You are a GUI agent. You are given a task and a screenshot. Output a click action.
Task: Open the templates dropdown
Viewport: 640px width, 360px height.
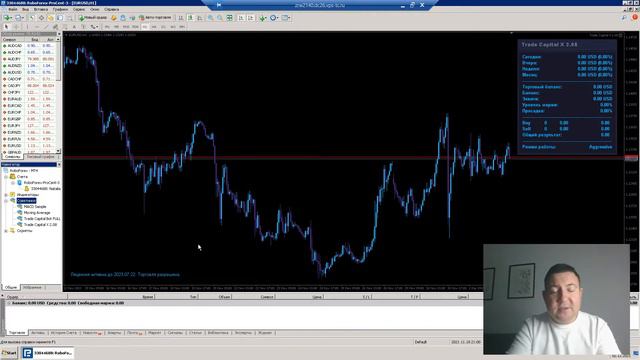click(286, 18)
